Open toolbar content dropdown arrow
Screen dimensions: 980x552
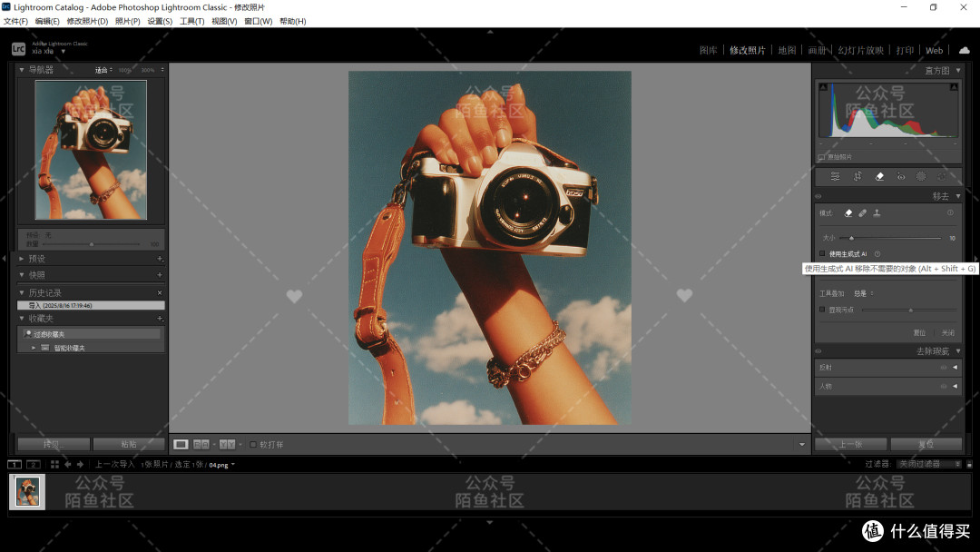click(x=802, y=445)
